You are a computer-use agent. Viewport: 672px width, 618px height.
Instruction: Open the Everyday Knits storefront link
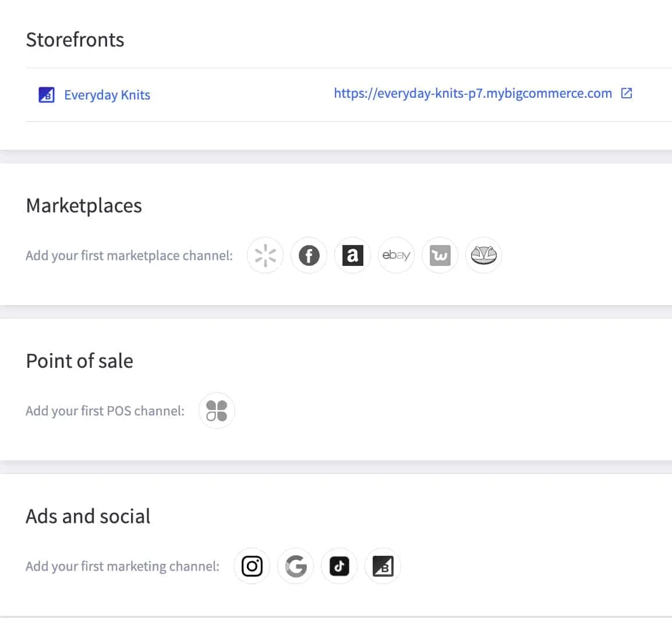click(107, 95)
